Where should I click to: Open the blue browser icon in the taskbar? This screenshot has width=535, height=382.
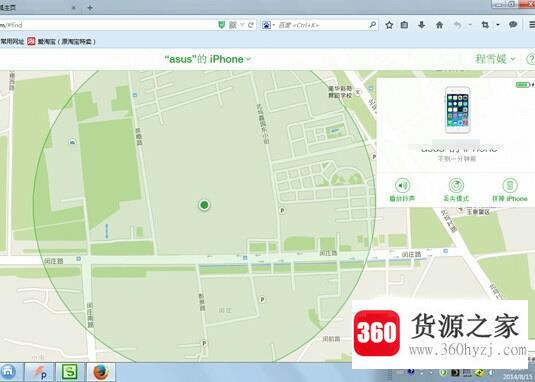pyautogui.click(x=9, y=372)
